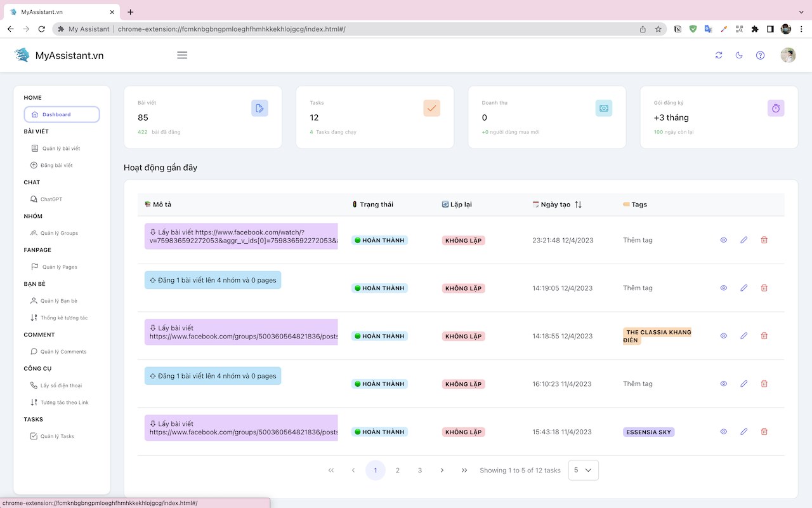Edit the task created 14:19:05 12/4/2023
Viewport: 812px width, 508px height.
[743, 288]
